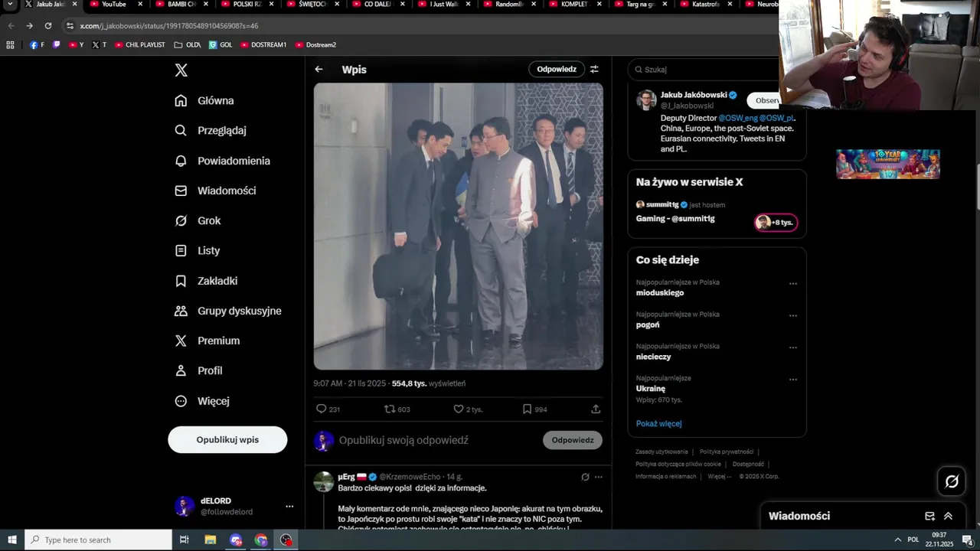Open Zasady użytkowania footer link

point(661,452)
